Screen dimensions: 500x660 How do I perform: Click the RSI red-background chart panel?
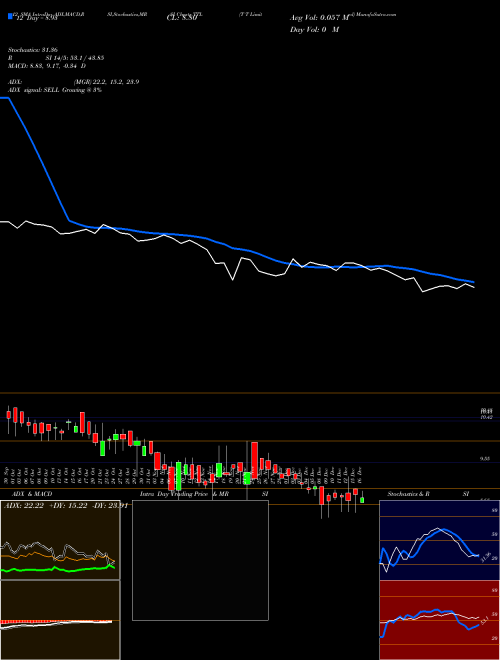440,620
